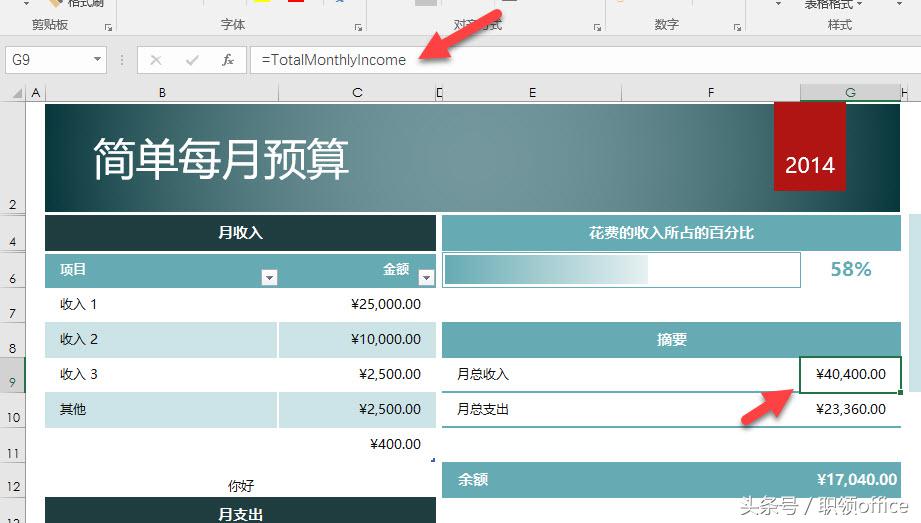Open the 项目 column filter dropdown
921x523 pixels.
[x=269, y=277]
